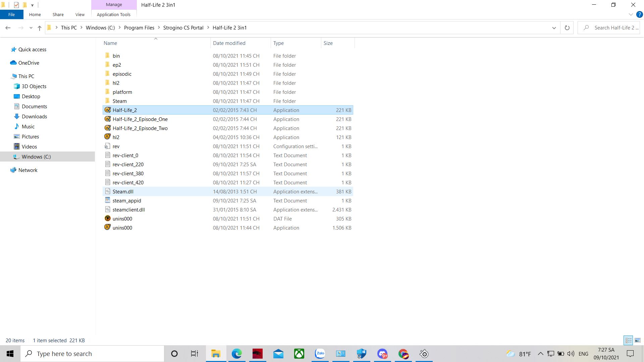
Task: Open recent locations dropdown arrow
Action: click(x=31, y=28)
